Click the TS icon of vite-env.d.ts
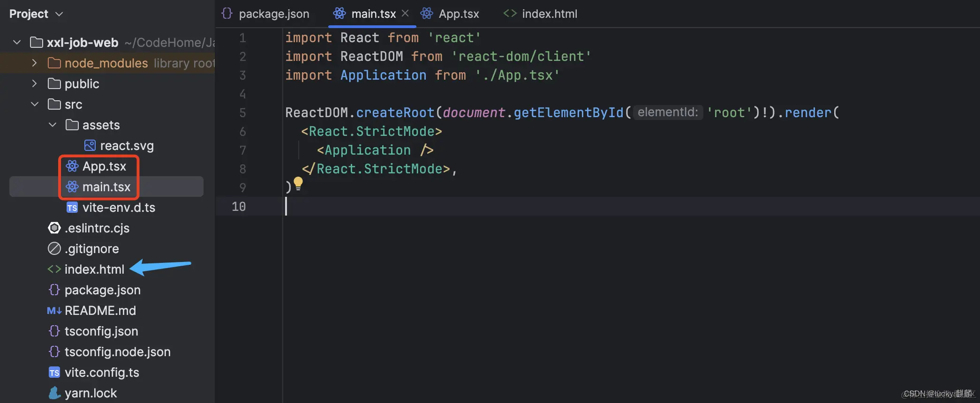This screenshot has width=980, height=403. click(72, 208)
